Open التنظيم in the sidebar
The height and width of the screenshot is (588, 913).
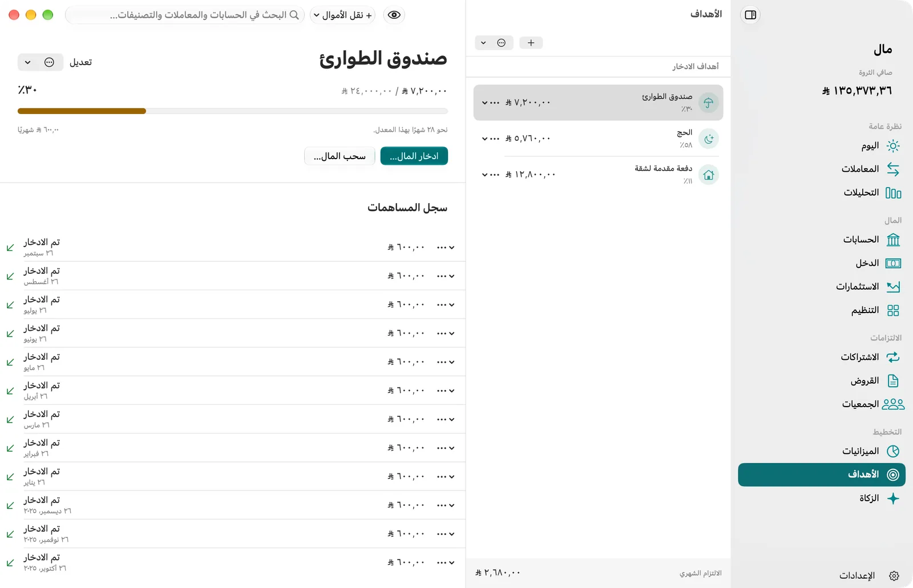click(x=822, y=310)
